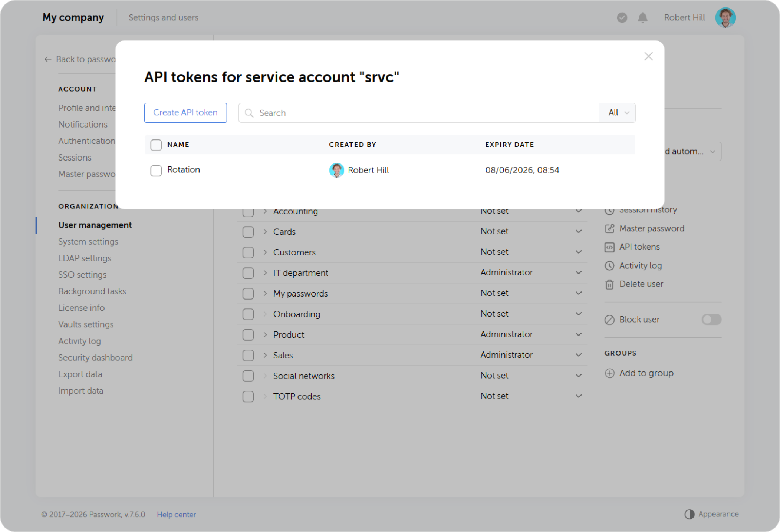The width and height of the screenshot is (780, 532).
Task: Click Robert Hill avatar in token row
Action: pyautogui.click(x=336, y=170)
